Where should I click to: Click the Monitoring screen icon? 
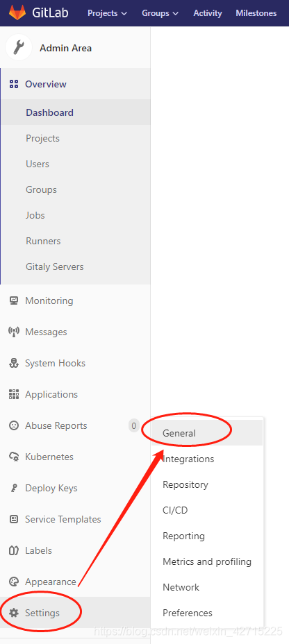tap(14, 300)
